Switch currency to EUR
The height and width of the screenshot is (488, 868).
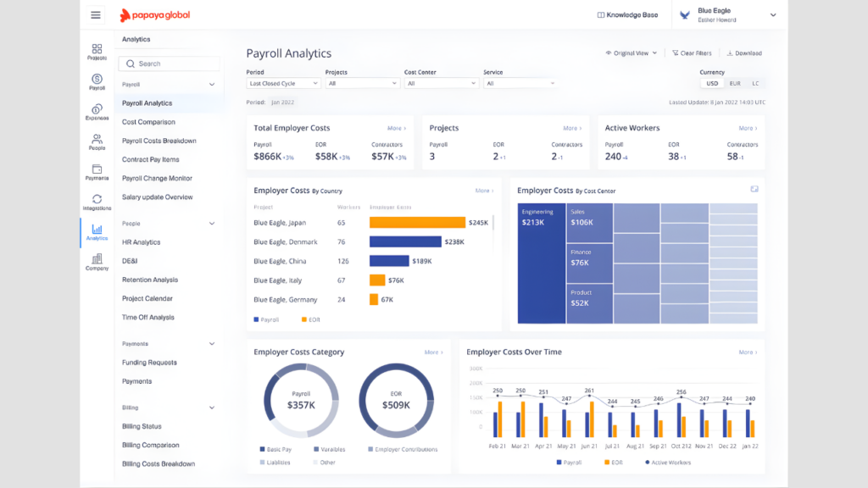tap(734, 83)
